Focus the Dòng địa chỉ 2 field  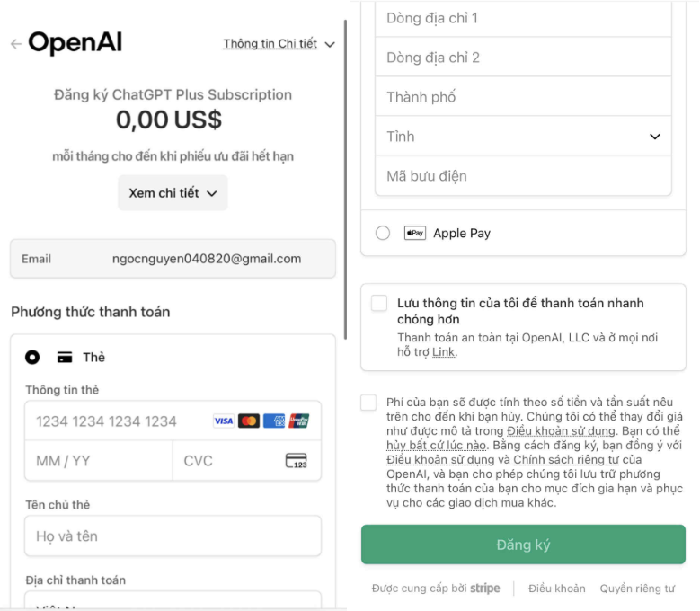pyautogui.click(x=523, y=58)
